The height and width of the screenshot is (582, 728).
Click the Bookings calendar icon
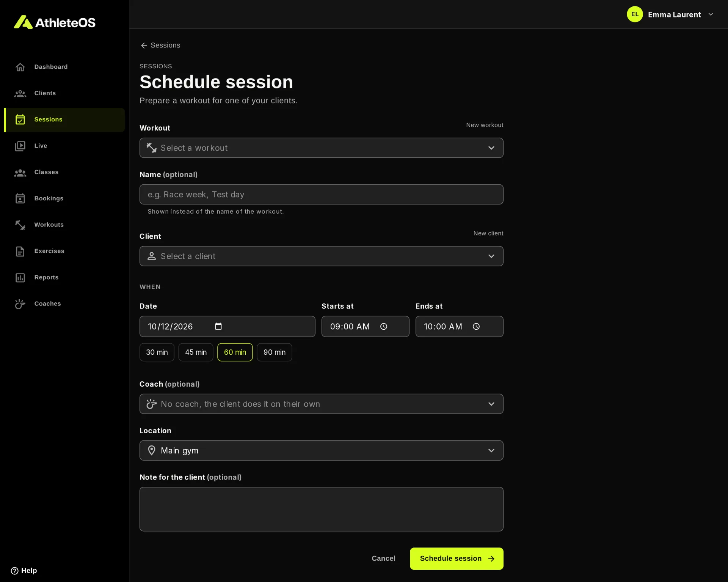click(x=20, y=198)
